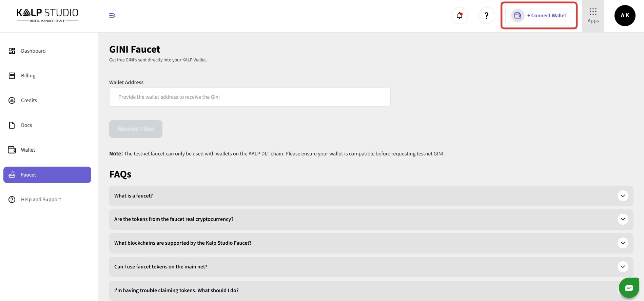Click the Receive 1 Gini button

[136, 129]
